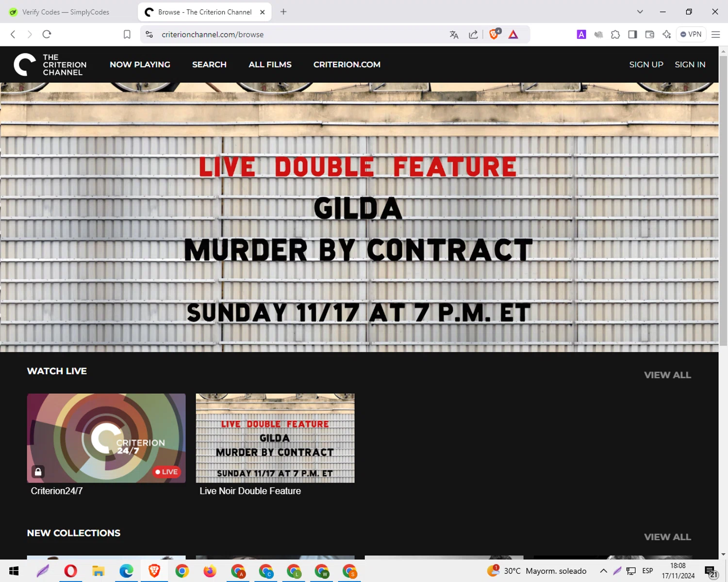Launch Opera from the taskbar
This screenshot has width=728, height=582.
click(70, 571)
